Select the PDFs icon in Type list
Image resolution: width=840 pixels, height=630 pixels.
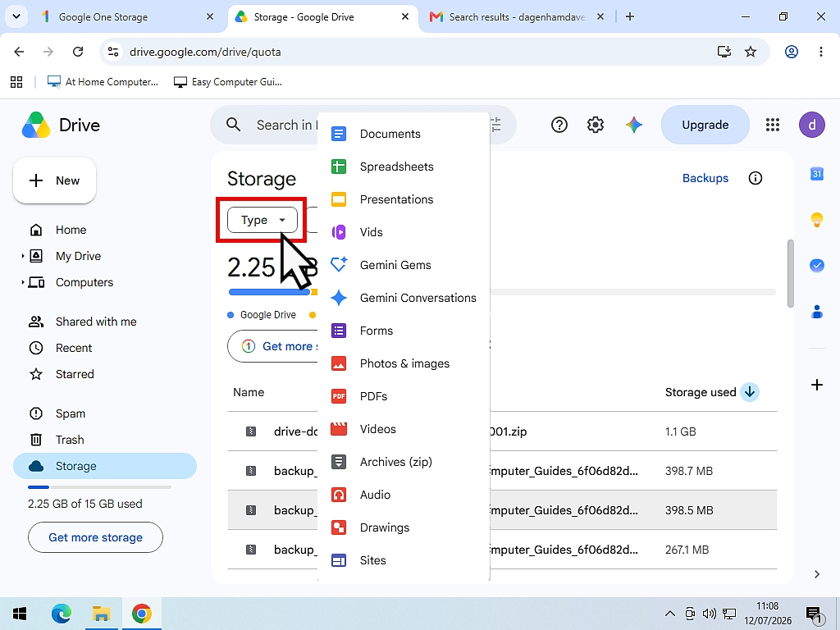click(339, 396)
